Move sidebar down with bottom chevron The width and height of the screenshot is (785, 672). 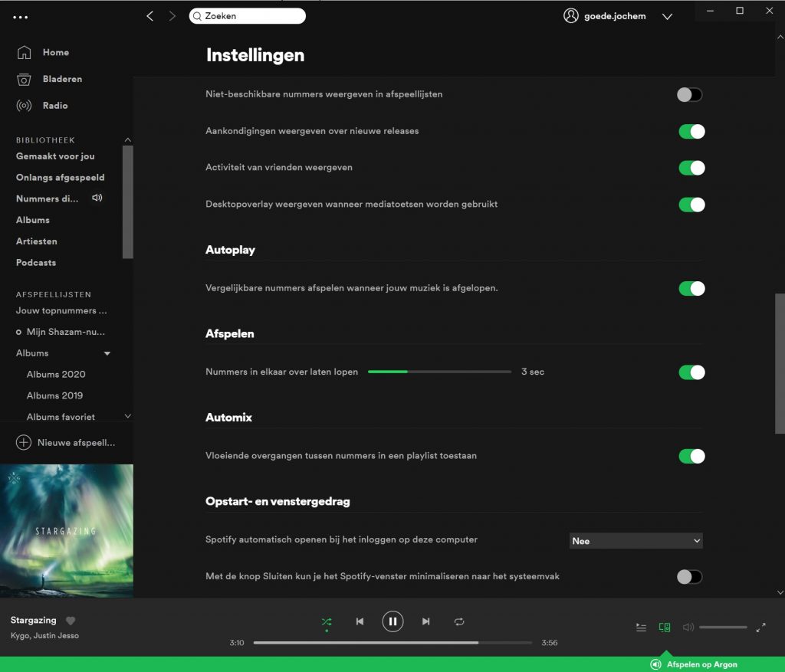coord(128,416)
